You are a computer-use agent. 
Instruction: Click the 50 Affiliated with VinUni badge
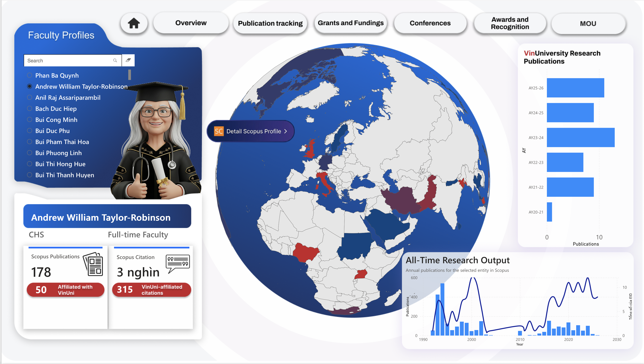point(65,290)
